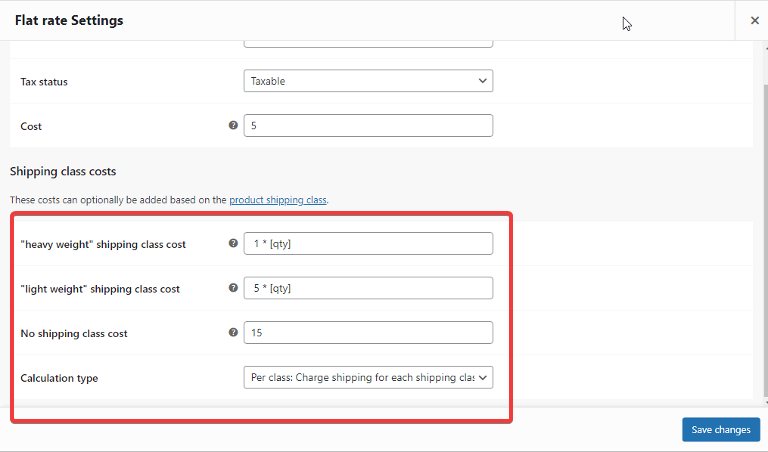Screen dimensions: 768x452
Task: Click the Calculation type chevron arrow
Action: (x=482, y=378)
